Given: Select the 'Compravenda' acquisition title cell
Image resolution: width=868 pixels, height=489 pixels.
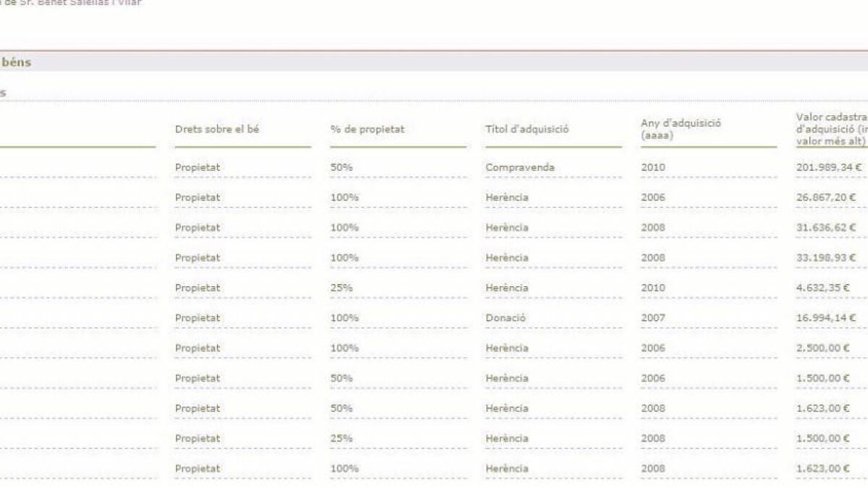Looking at the screenshot, I should click(520, 167).
